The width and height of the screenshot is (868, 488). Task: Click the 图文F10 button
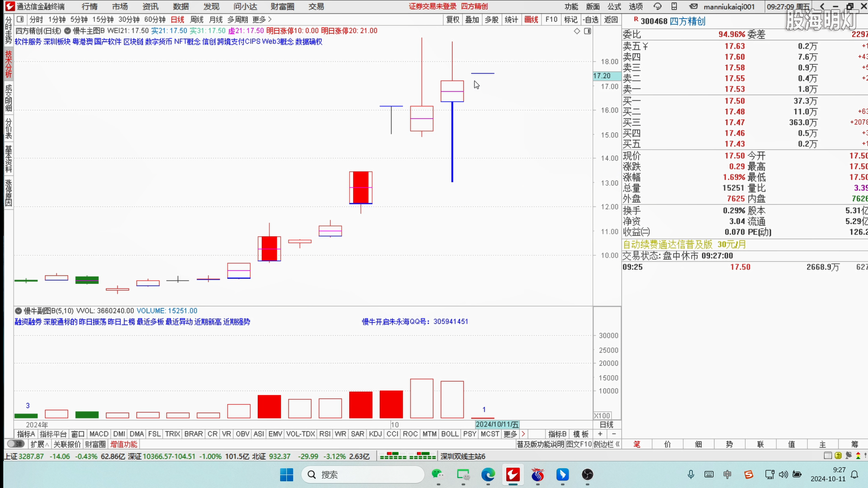578,444
